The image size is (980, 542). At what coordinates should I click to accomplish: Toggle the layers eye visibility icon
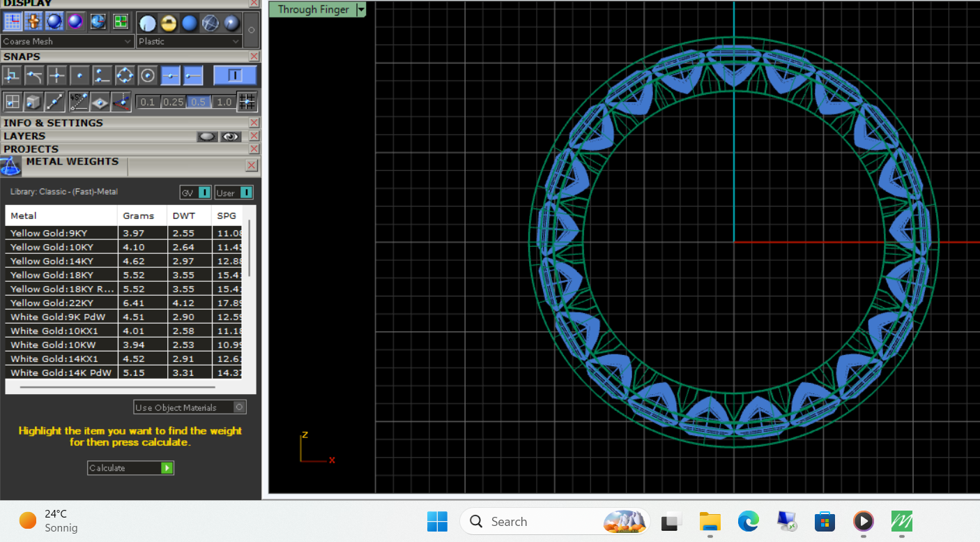pyautogui.click(x=231, y=137)
